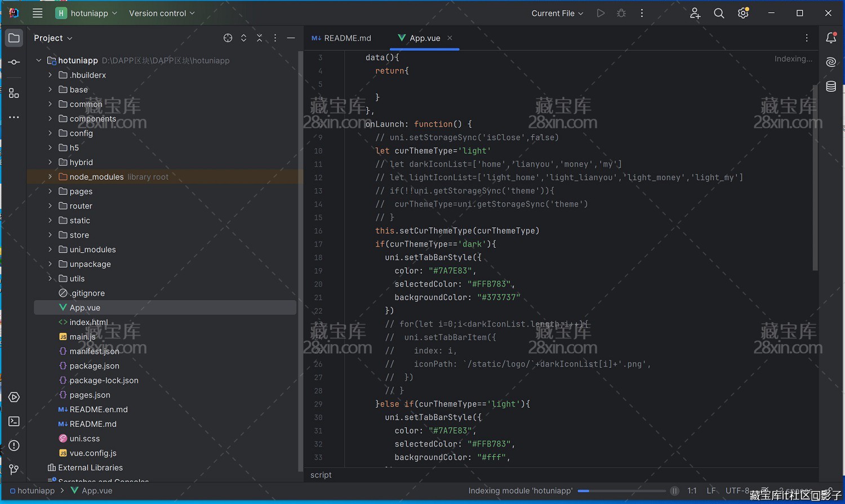Open IDE settings gear
The image size is (845, 504).
tap(743, 13)
